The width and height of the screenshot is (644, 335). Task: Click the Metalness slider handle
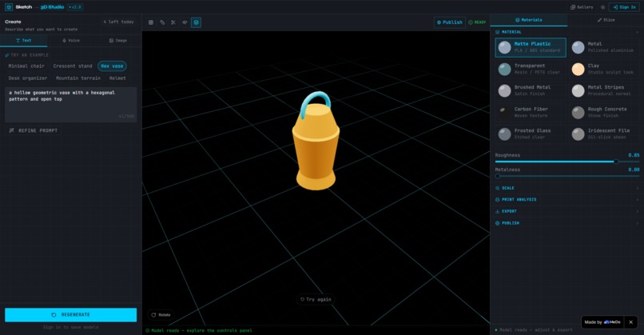(497, 176)
